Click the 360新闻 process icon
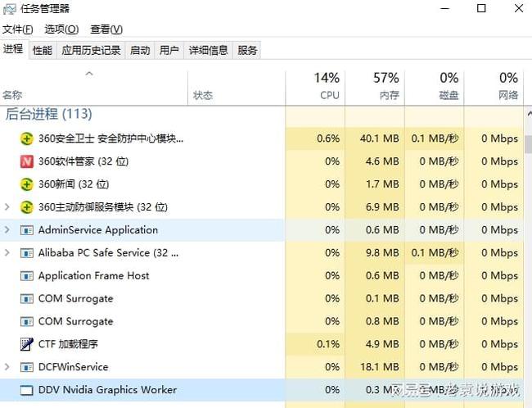 point(26,184)
